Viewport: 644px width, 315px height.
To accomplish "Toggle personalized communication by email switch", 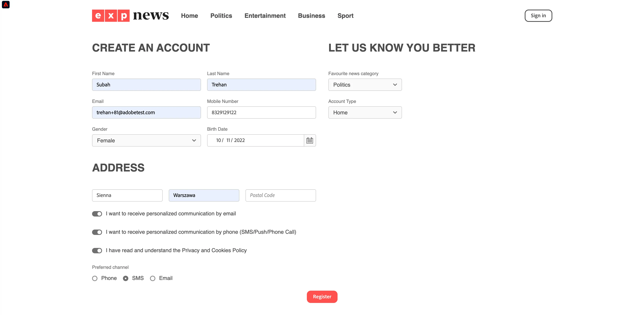I will (x=97, y=214).
